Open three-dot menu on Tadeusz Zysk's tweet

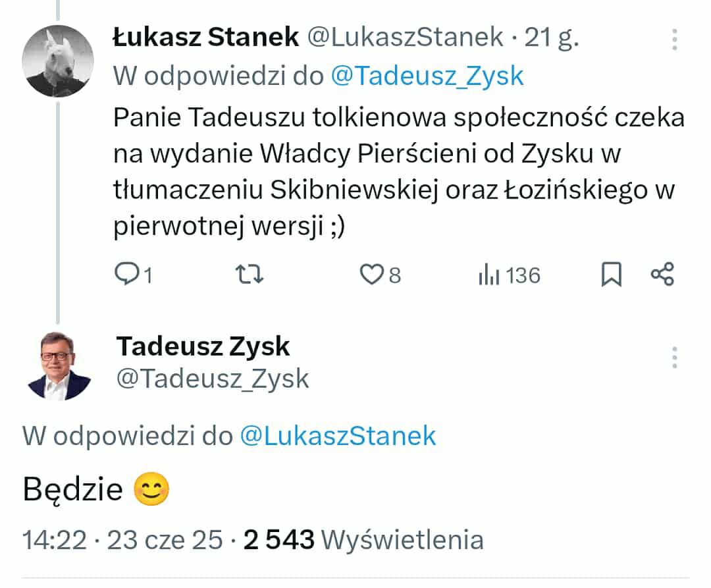point(674,357)
